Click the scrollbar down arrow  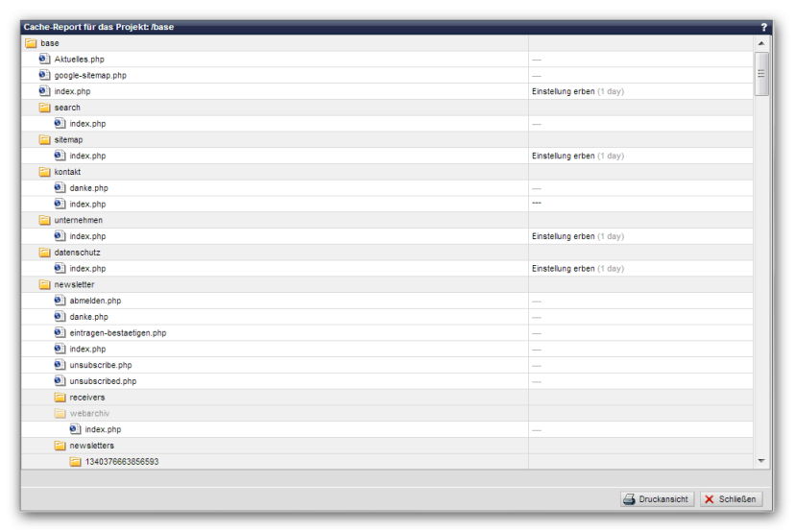click(x=761, y=461)
